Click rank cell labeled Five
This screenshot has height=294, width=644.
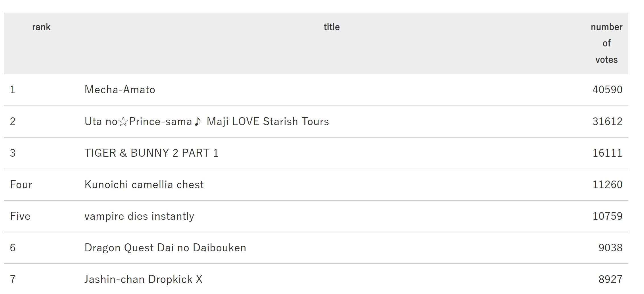20,216
